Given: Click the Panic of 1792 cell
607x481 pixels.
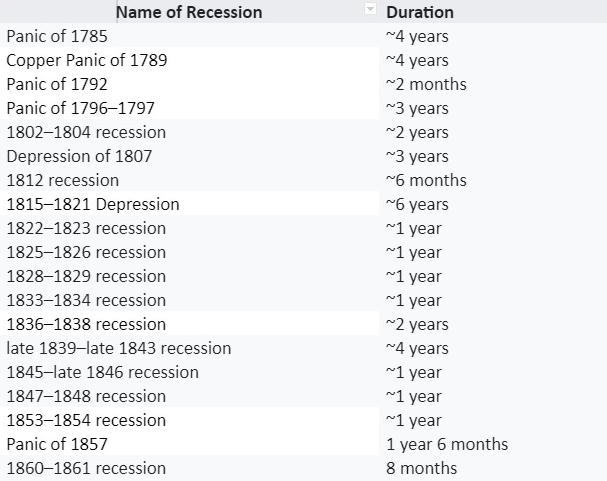Looking at the screenshot, I should (57, 84).
